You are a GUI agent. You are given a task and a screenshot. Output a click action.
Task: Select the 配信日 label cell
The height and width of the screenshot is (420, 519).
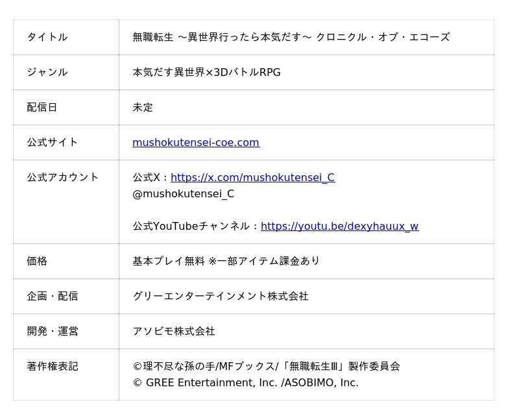[x=42, y=108]
